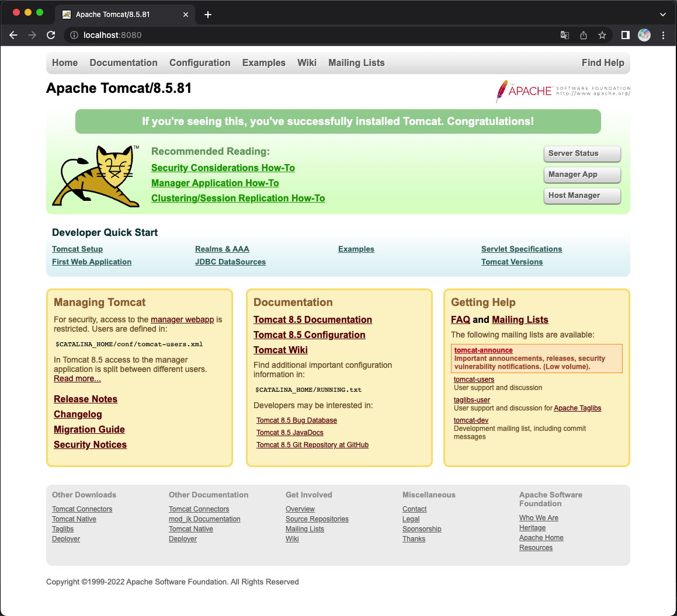The height and width of the screenshot is (616, 677).
Task: Open mod_jk Documentation footer link
Action: coord(204,519)
